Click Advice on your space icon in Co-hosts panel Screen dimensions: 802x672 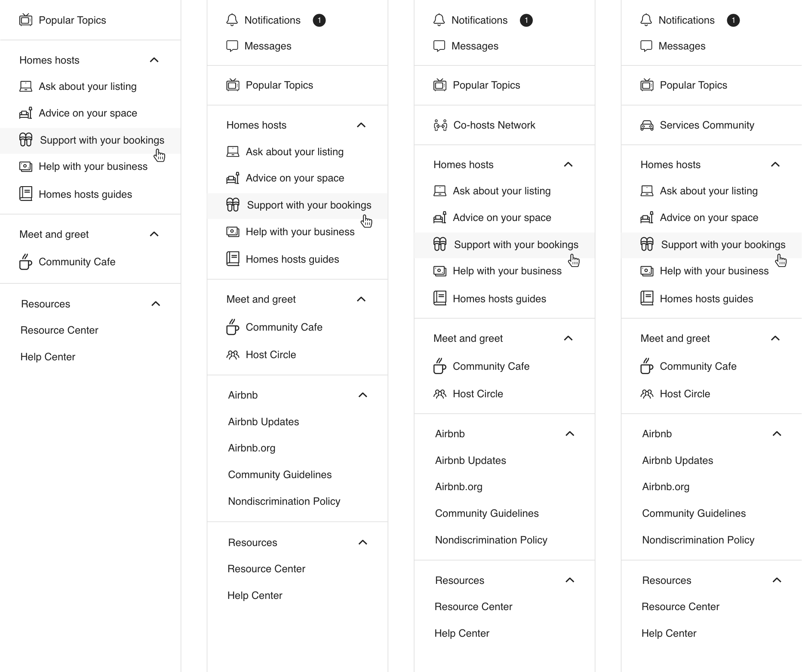point(440,218)
